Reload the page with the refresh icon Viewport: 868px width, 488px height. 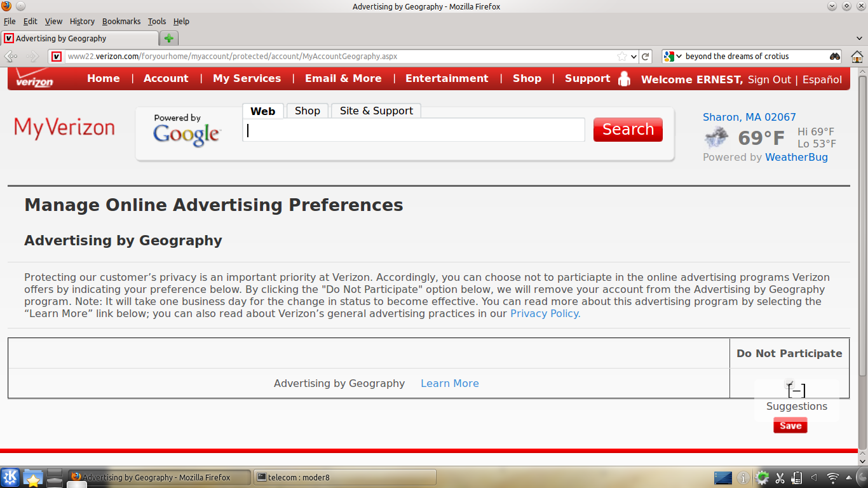645,57
